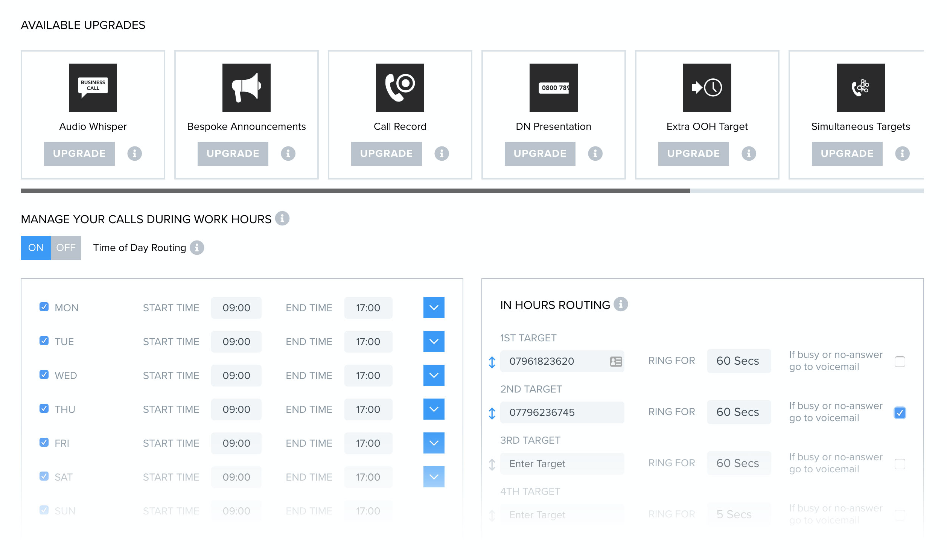Screen dimensions: 947x560
Task: Turn Time of Day Routing OFF
Action: [65, 248]
